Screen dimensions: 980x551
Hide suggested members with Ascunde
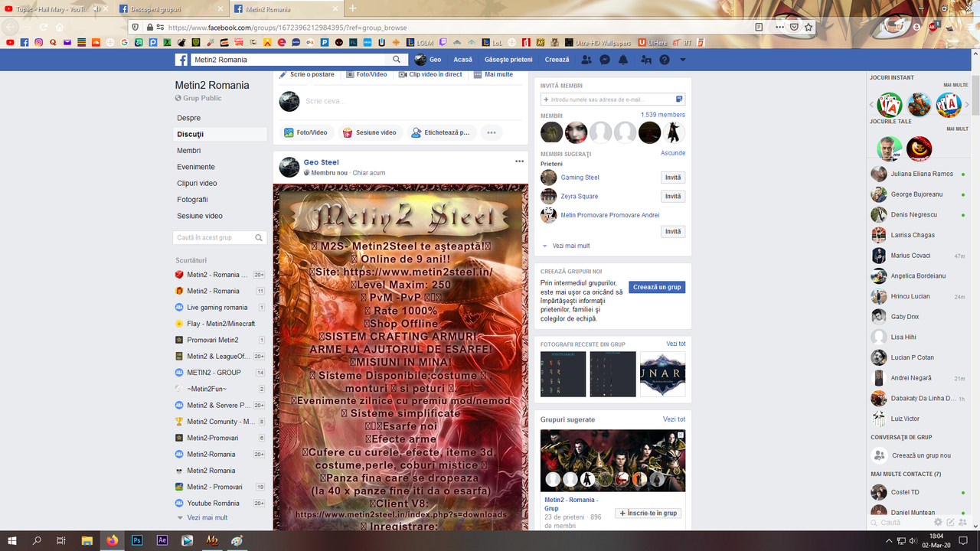673,153
